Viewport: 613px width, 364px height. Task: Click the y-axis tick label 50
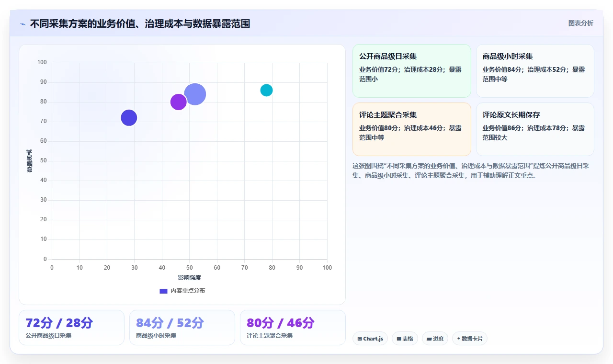pyautogui.click(x=44, y=161)
